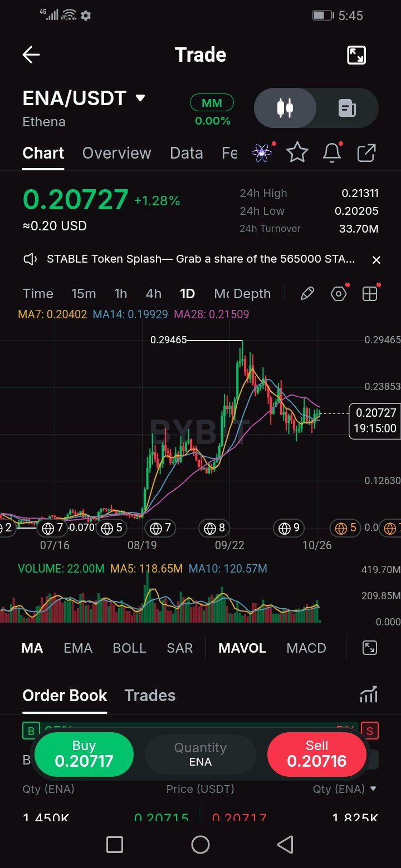This screenshot has width=401, height=868.
Task: Open the Qty (ENA) dropdown arrow
Action: 373,789
